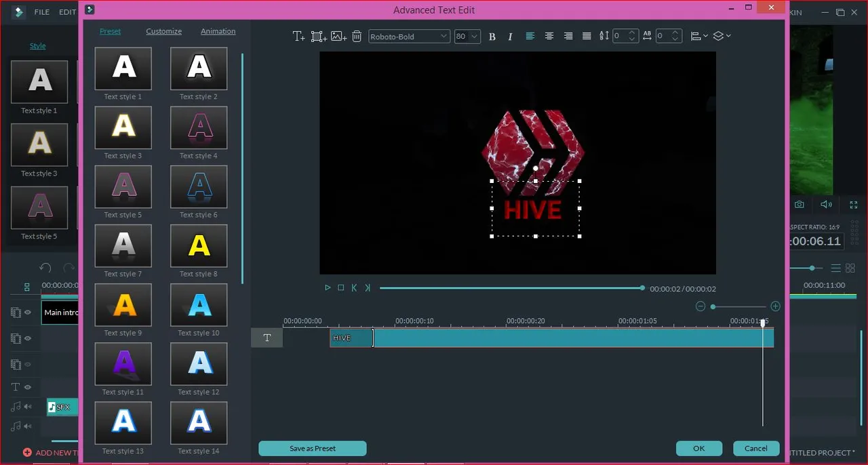Mute the empty audio track below SFX
The image size is (868, 465).
pyautogui.click(x=28, y=426)
